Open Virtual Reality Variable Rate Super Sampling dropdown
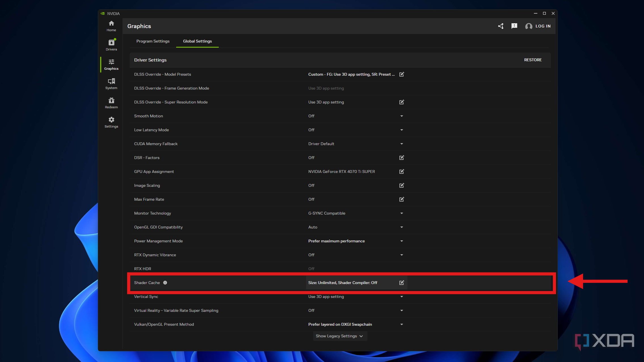 [401, 310]
